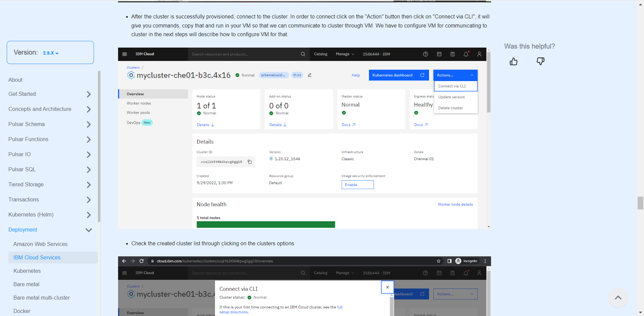Copy the cluster ID with the copy icon

pyautogui.click(x=250, y=162)
